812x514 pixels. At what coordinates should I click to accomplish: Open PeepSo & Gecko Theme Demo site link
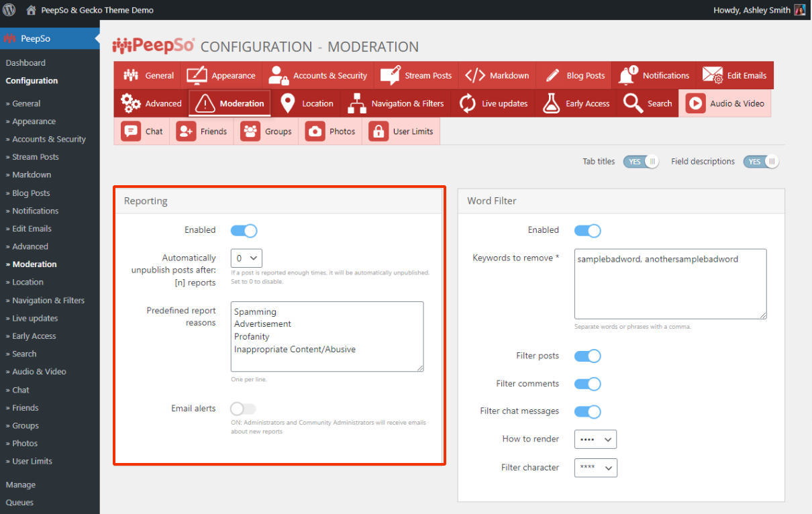[x=97, y=10]
